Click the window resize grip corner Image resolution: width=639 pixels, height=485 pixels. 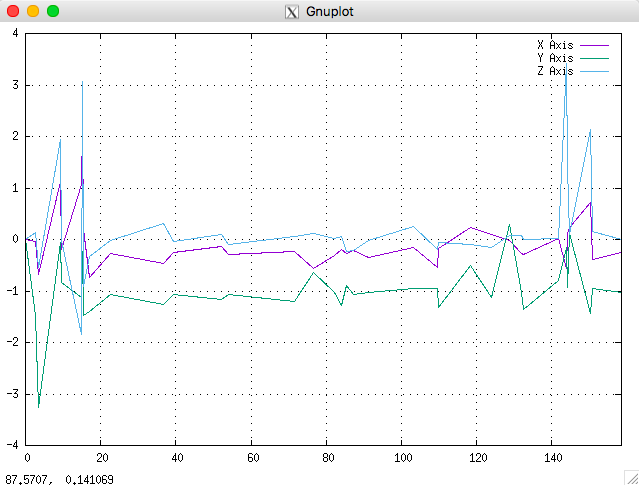pos(632,478)
